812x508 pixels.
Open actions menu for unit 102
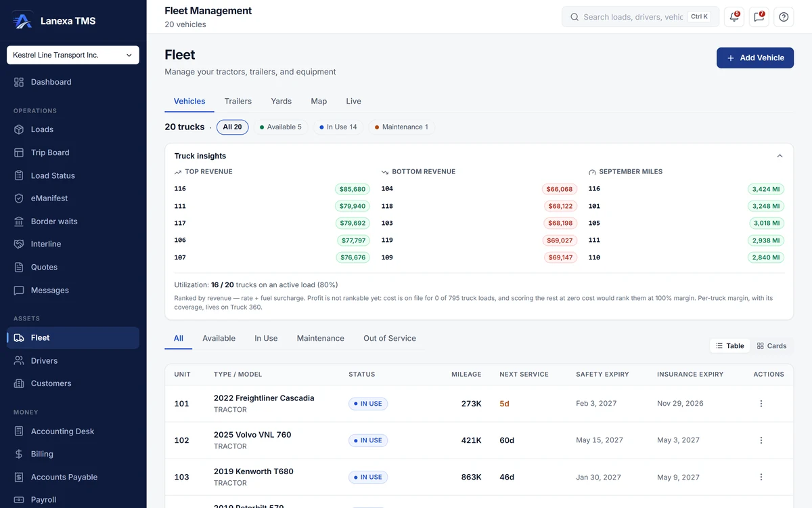[x=761, y=440]
